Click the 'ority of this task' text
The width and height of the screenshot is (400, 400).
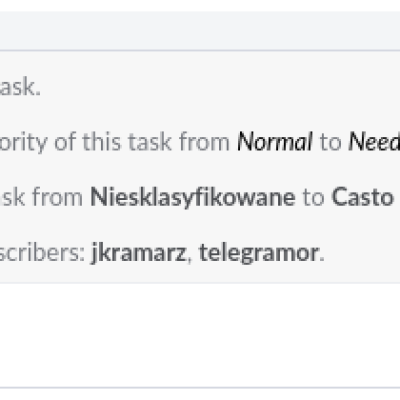click(x=87, y=143)
